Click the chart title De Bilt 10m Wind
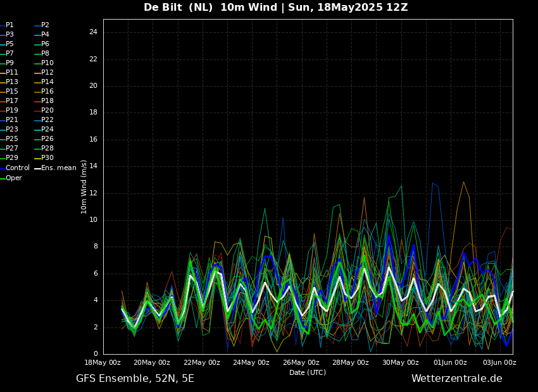Image resolution: width=538 pixels, height=392 pixels. coord(275,8)
